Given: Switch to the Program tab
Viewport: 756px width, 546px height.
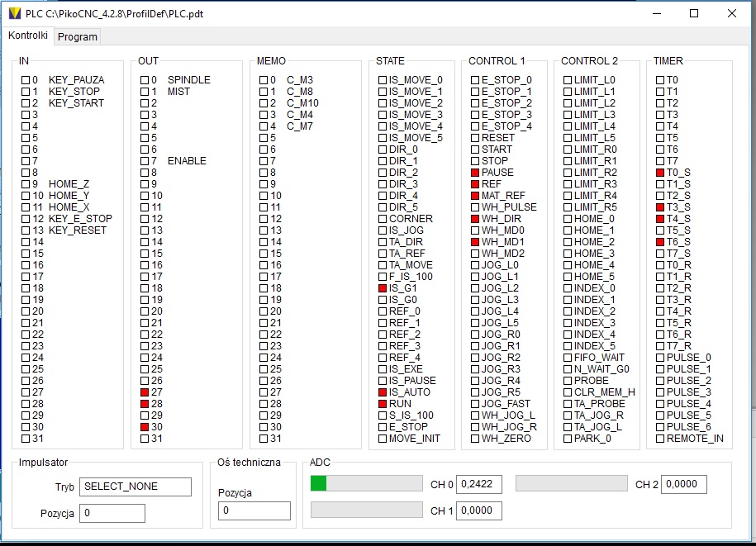Looking at the screenshot, I should click(x=77, y=37).
